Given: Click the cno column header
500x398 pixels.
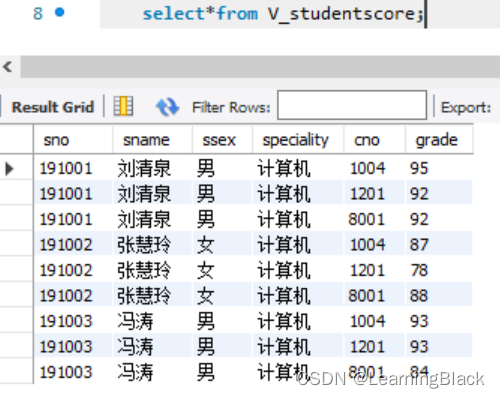Looking at the screenshot, I should pos(375,140).
